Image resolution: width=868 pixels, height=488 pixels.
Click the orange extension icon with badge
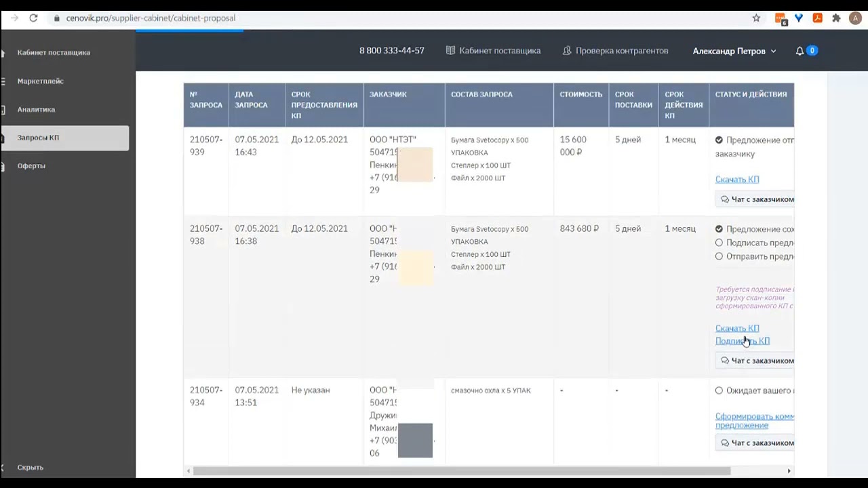[781, 19]
